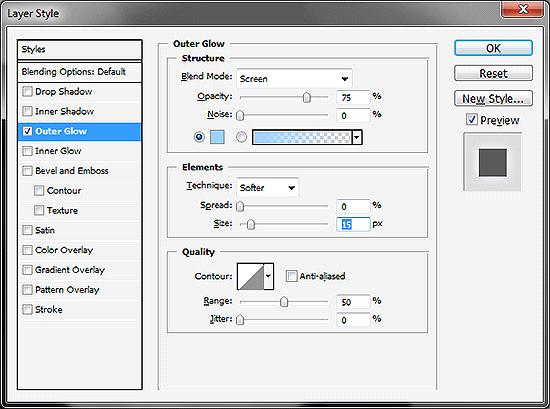Image resolution: width=550 pixels, height=409 pixels.
Task: Click the Opacity slider handle
Action: tap(307, 97)
